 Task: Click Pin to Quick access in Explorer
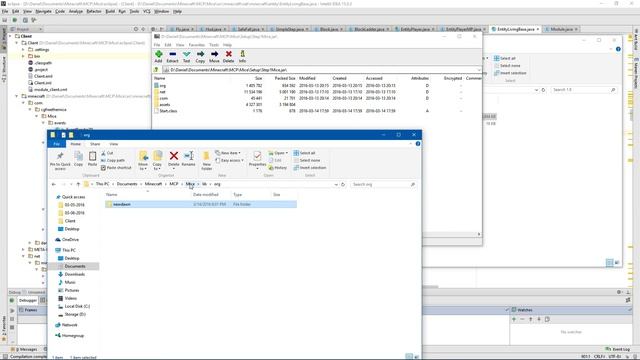tap(60, 160)
